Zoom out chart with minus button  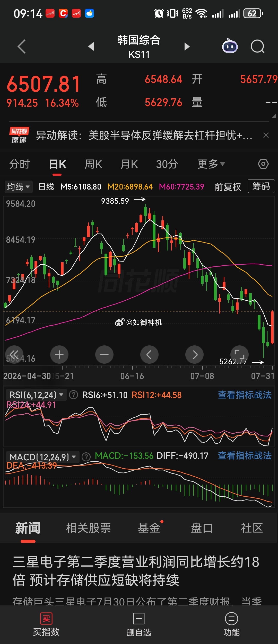(x=104, y=354)
